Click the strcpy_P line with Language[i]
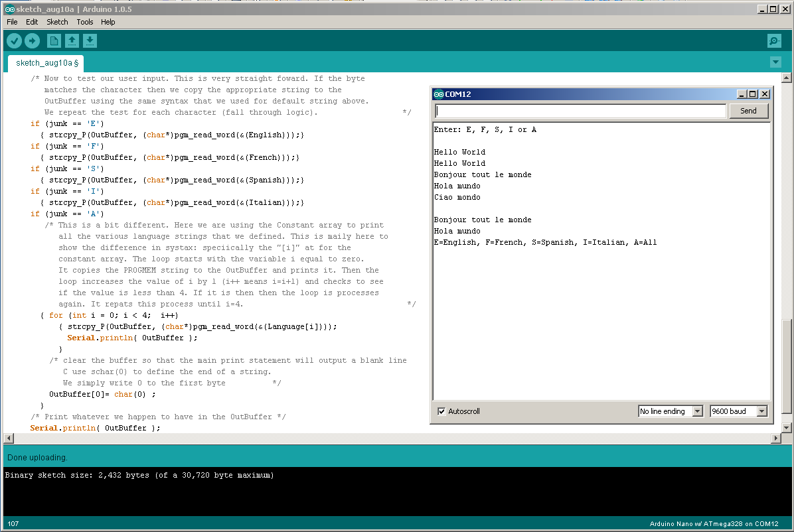794x532 pixels. [197, 326]
